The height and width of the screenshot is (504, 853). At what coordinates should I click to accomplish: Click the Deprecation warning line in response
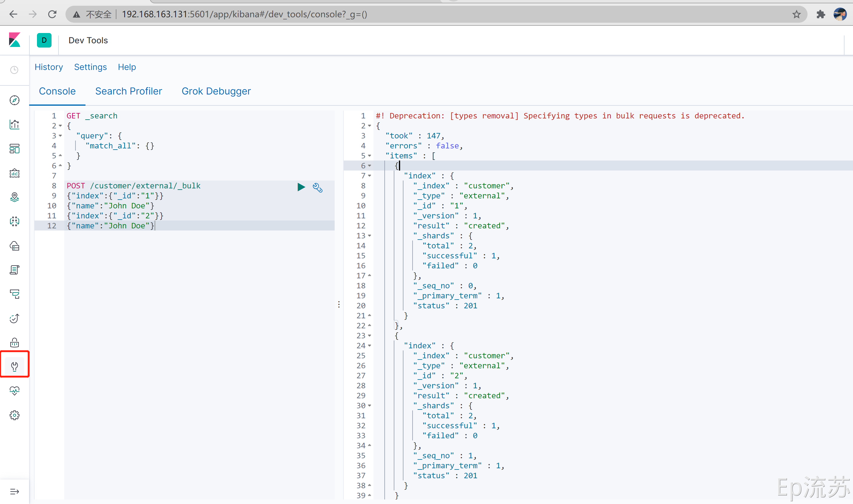point(560,116)
